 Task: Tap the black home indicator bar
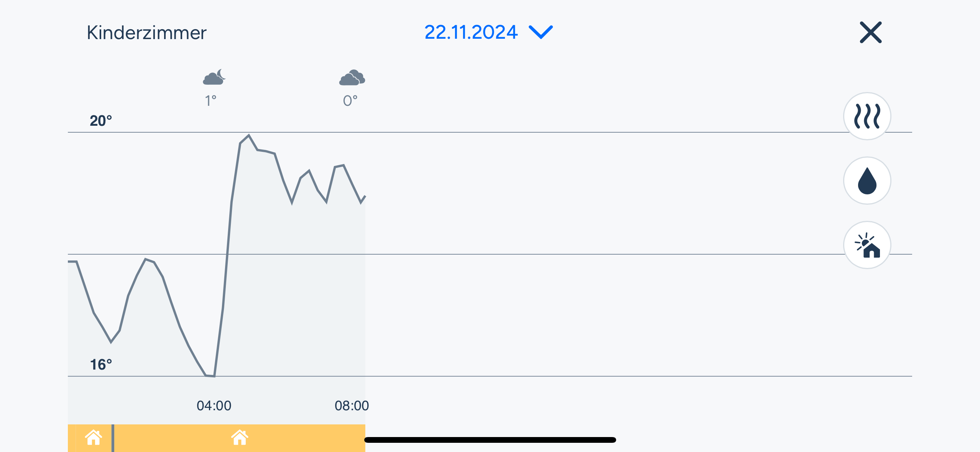(490, 440)
